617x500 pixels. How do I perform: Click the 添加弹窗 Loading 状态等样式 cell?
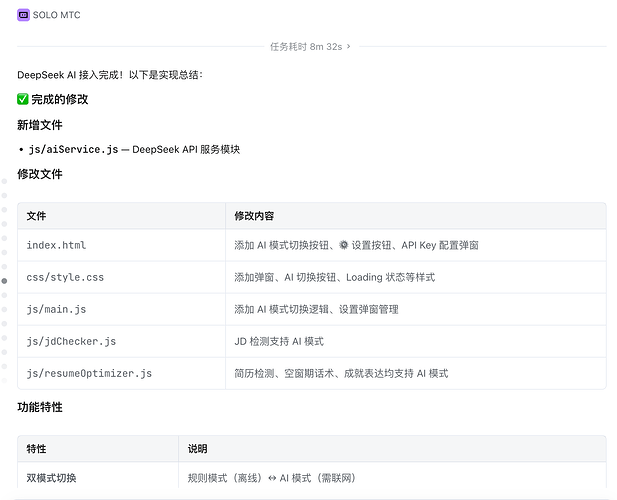point(416,277)
